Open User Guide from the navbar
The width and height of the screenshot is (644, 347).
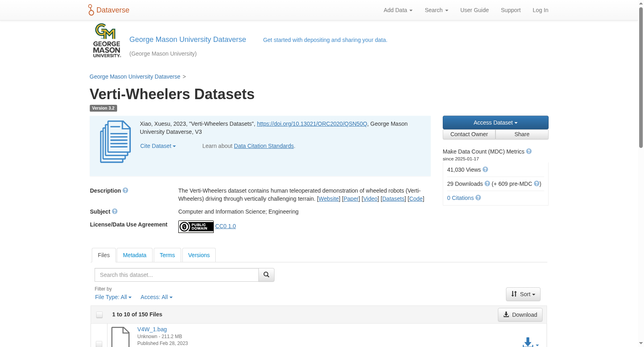(x=475, y=10)
